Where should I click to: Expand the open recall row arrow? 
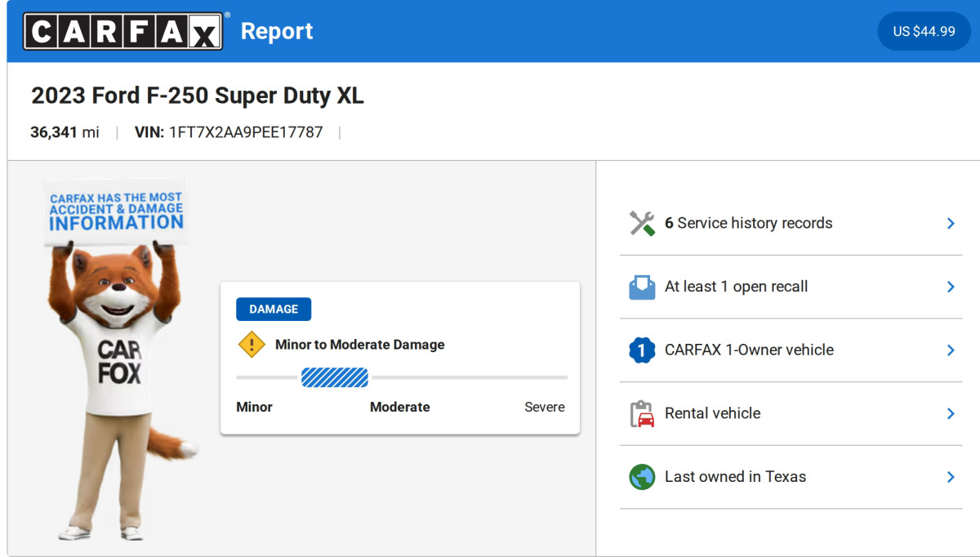951,287
